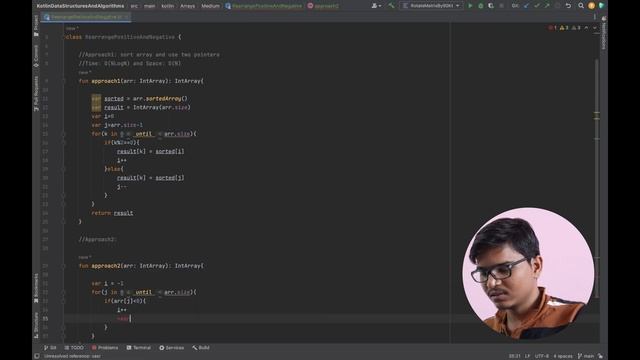Click the Medium breadcrumb folder
640x360 pixels.
pyautogui.click(x=210, y=6)
